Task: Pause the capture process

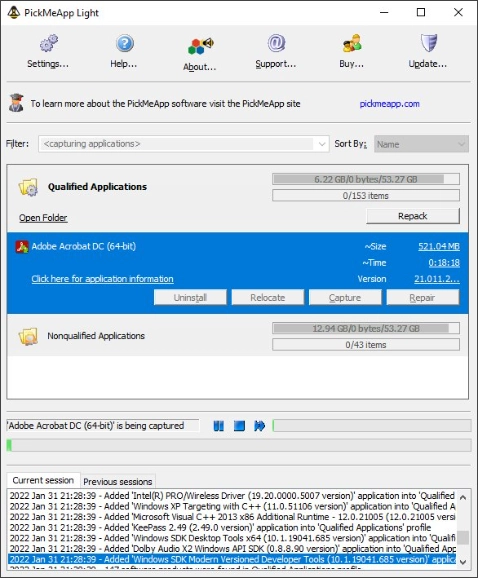Action: (219, 426)
